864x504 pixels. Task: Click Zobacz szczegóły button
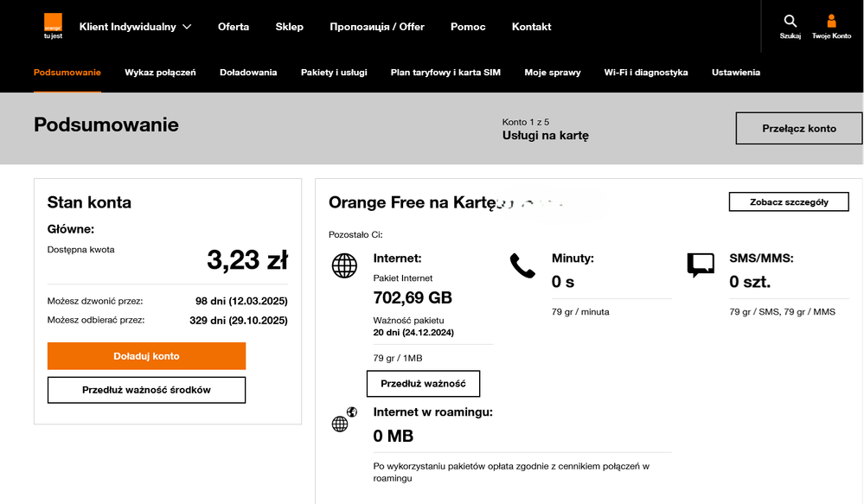tap(789, 201)
